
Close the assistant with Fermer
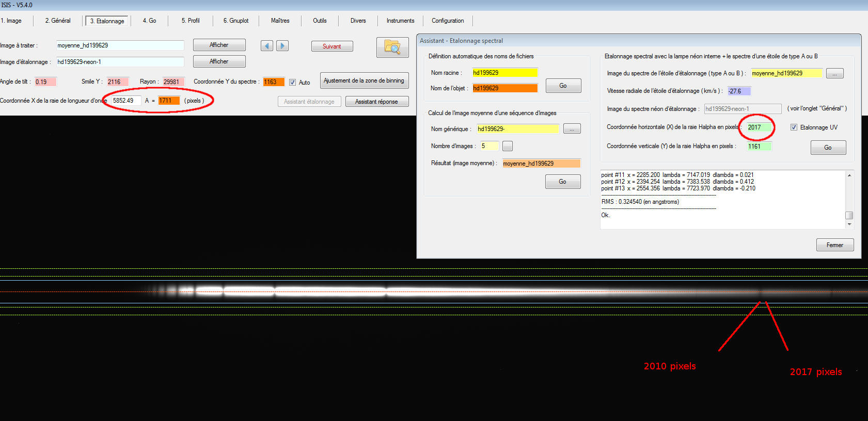point(834,245)
